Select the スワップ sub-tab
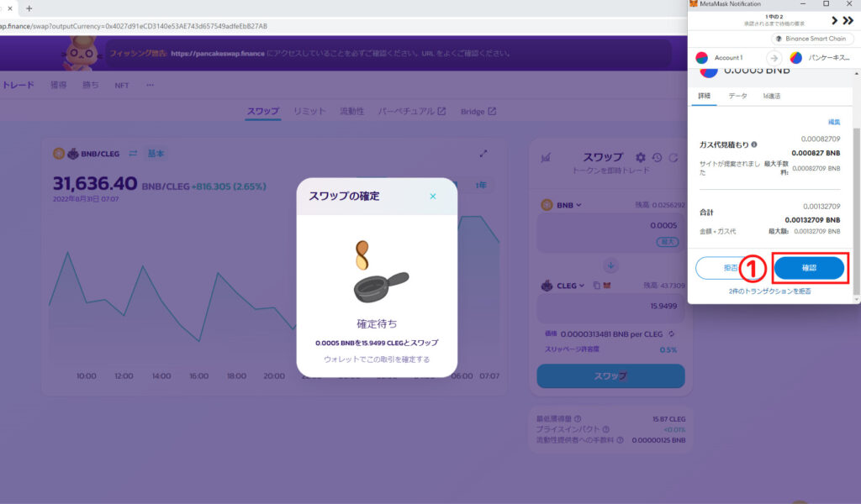This screenshot has width=861, height=504. coord(263,112)
